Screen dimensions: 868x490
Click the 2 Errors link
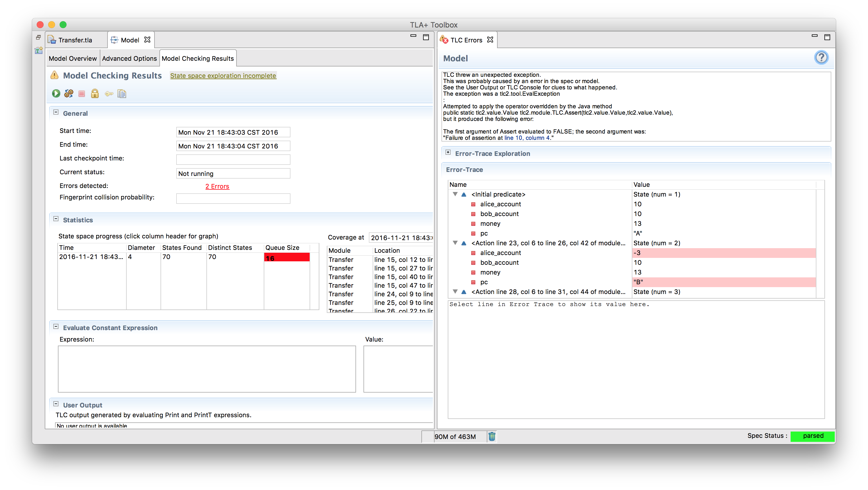click(217, 186)
